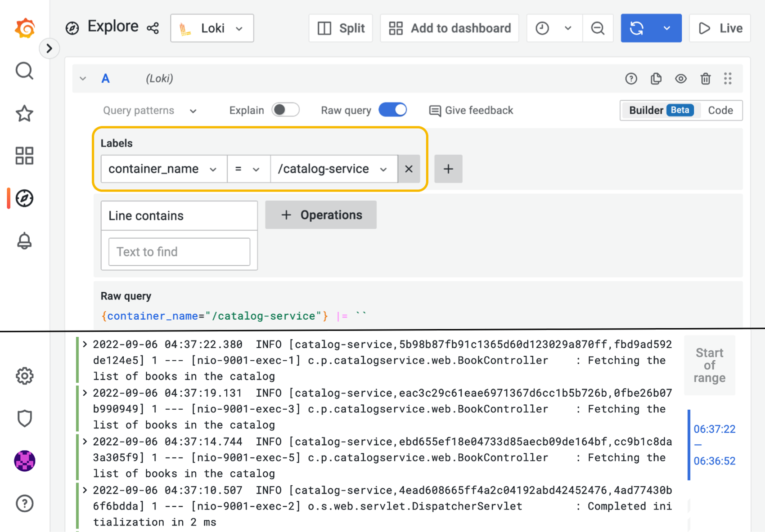Open Server admin shield icon
The height and width of the screenshot is (532, 765).
click(24, 418)
